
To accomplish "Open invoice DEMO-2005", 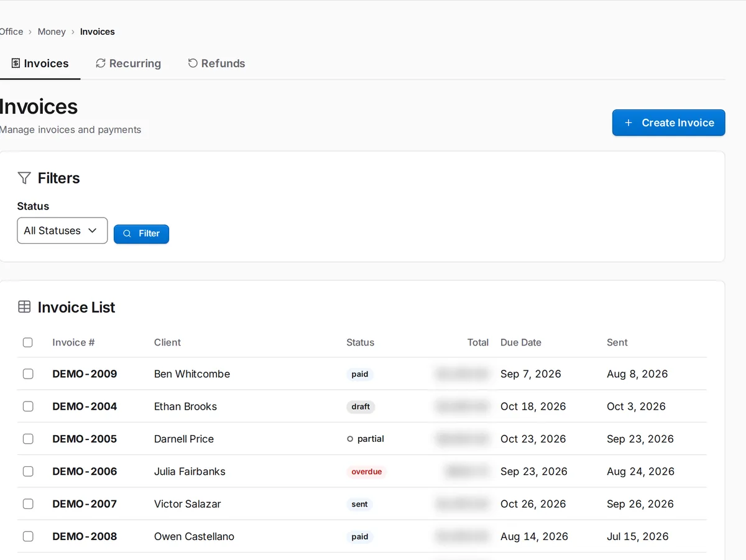I will click(x=85, y=439).
